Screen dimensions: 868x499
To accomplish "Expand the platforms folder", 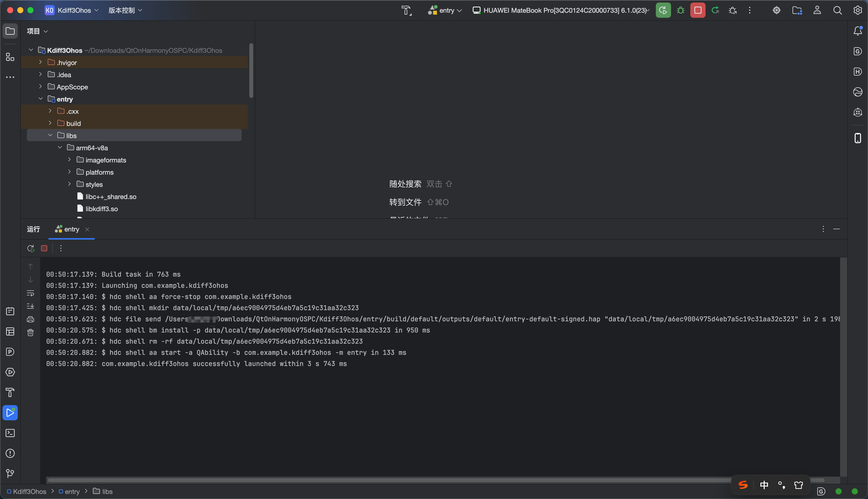I will tap(69, 172).
